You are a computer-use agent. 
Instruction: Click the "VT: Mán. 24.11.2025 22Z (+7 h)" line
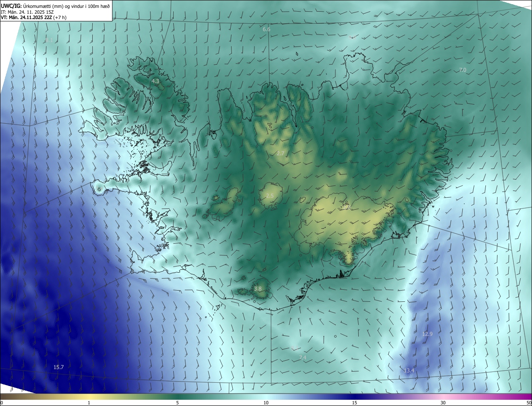click(34, 18)
